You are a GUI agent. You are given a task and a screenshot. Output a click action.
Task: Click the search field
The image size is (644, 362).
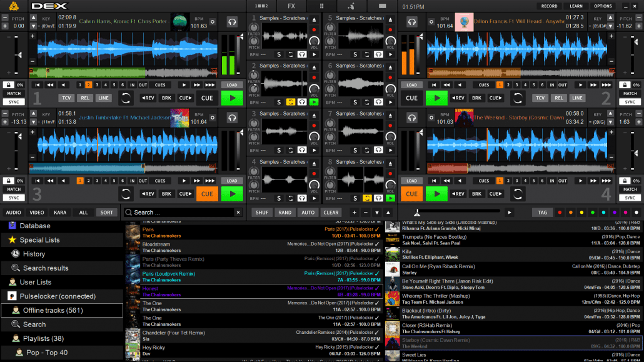click(179, 213)
